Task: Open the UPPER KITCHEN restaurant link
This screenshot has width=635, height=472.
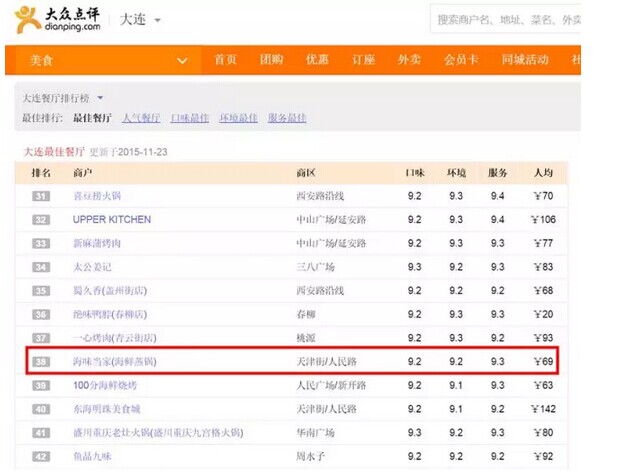Action: pyautogui.click(x=112, y=219)
